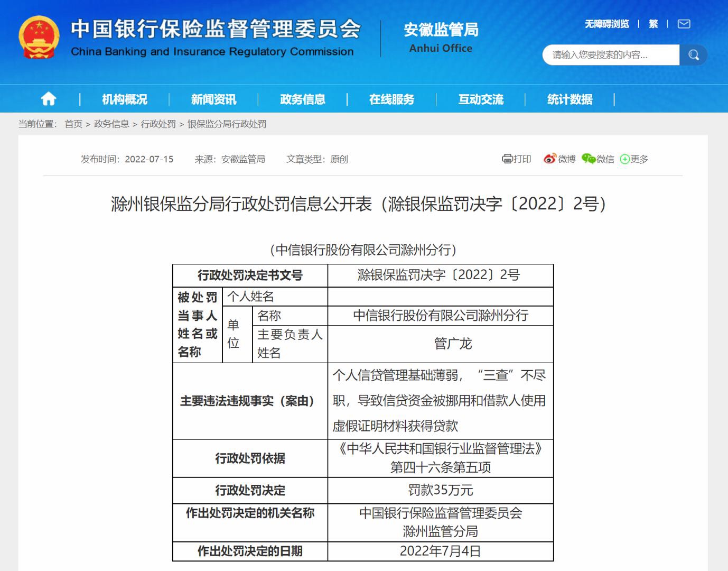
Task: Click 安徽监管局 office title
Action: pyautogui.click(x=441, y=30)
